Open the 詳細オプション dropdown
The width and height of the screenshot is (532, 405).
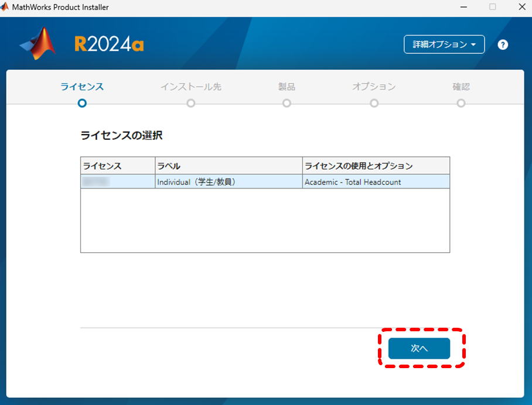coord(444,44)
